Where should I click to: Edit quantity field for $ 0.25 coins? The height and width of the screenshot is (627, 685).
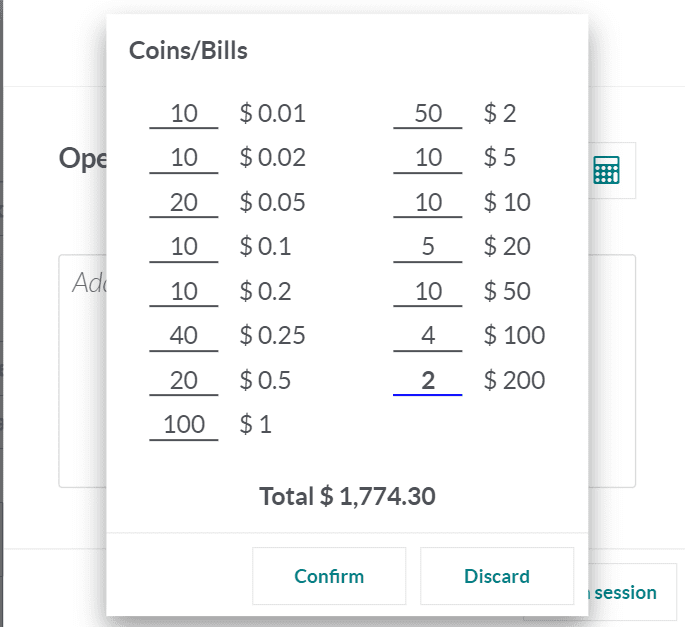(x=184, y=336)
